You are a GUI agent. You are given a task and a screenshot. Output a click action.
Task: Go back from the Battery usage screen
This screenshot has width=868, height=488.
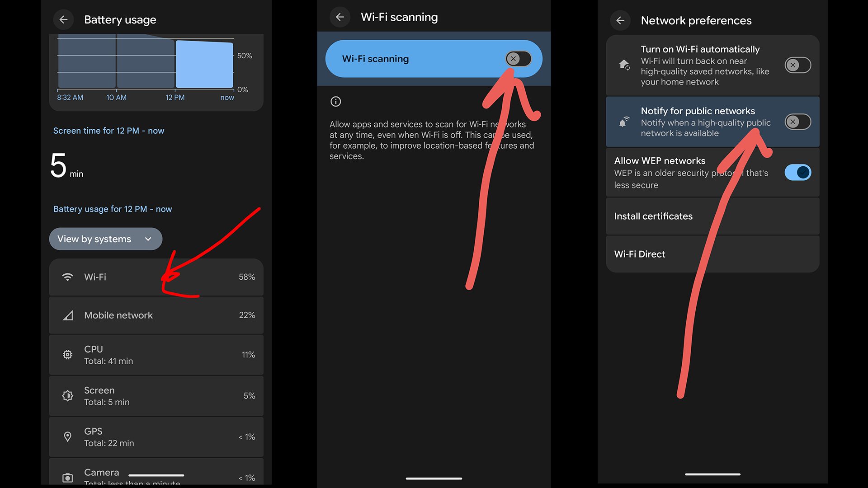63,20
